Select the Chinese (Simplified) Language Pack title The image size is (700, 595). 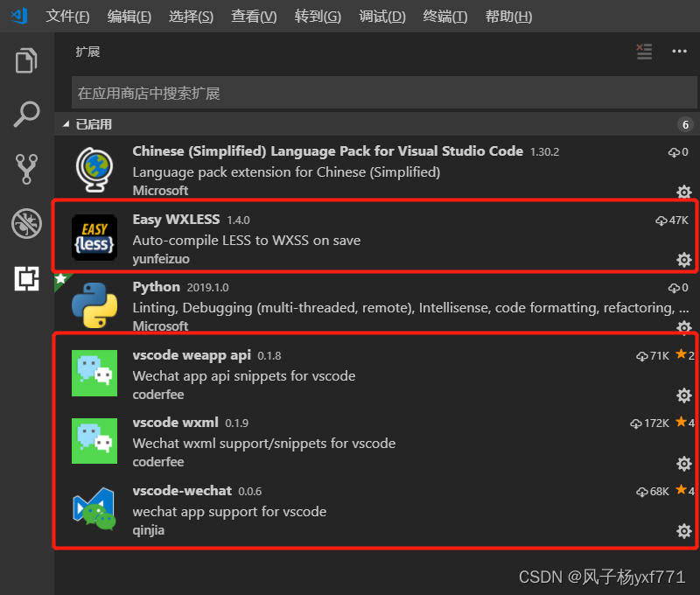(x=327, y=151)
